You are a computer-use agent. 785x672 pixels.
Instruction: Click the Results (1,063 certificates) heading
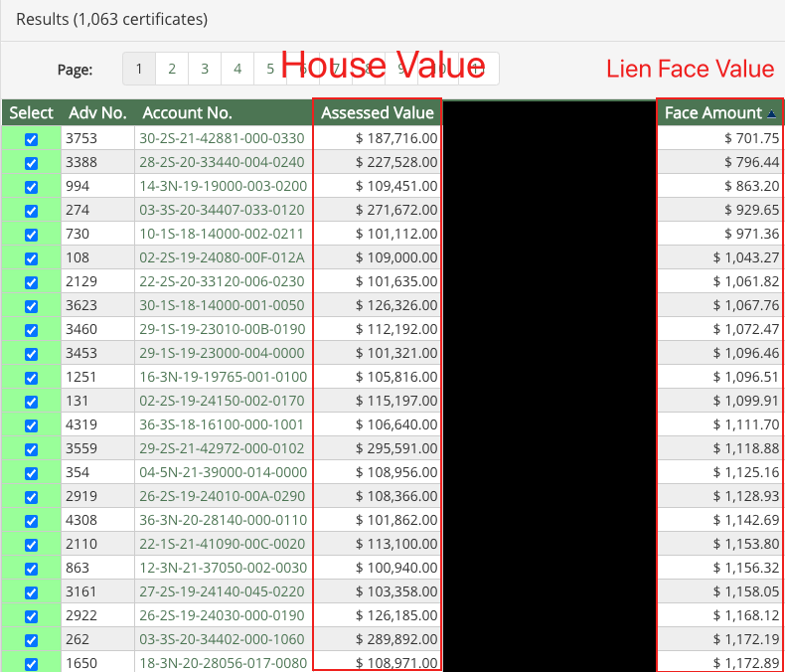point(111,19)
